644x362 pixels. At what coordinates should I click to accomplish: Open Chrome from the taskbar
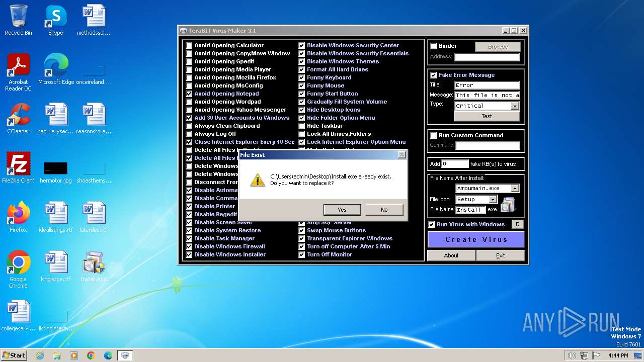91,355
